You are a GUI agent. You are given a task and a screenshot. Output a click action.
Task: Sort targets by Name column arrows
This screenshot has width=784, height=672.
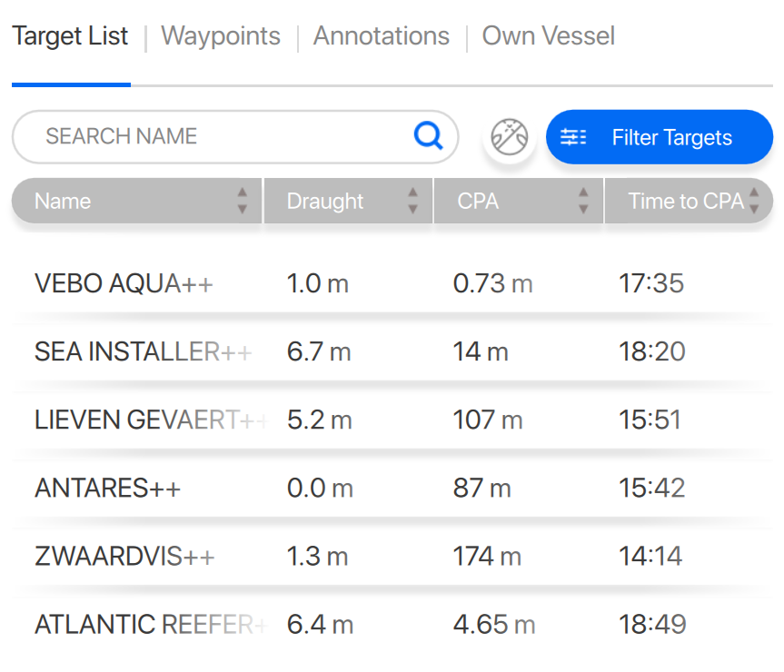point(243,201)
